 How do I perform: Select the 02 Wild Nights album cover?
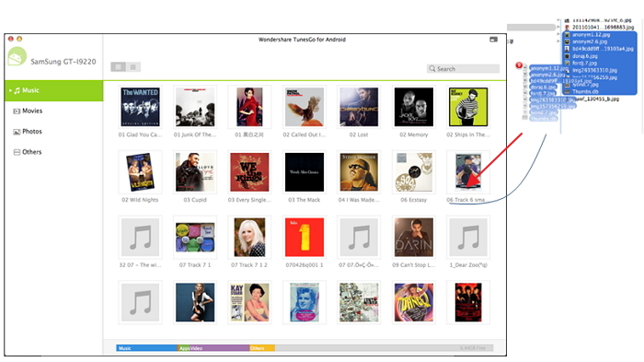(x=140, y=172)
